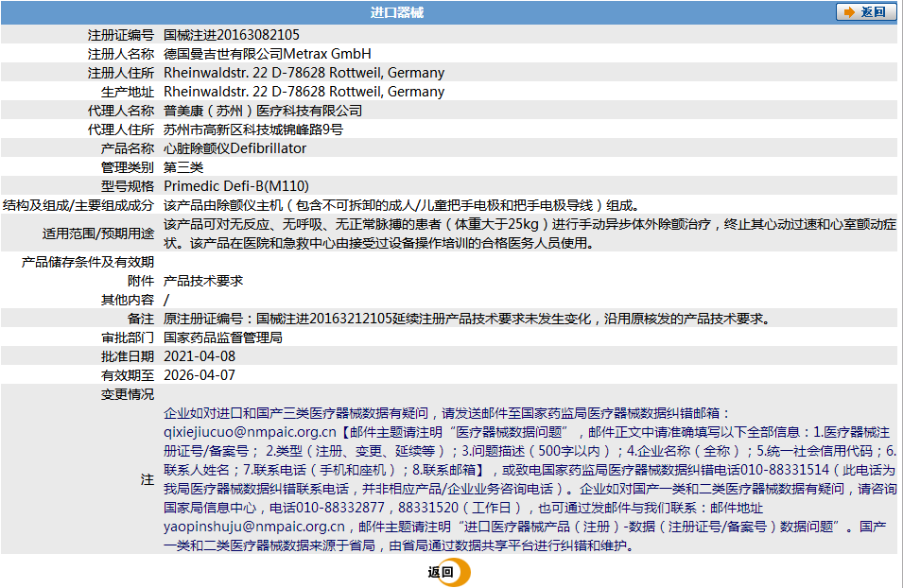
Task: Click email qixiejiucuo@nmpaic.org.cn in the notice
Action: [250, 433]
